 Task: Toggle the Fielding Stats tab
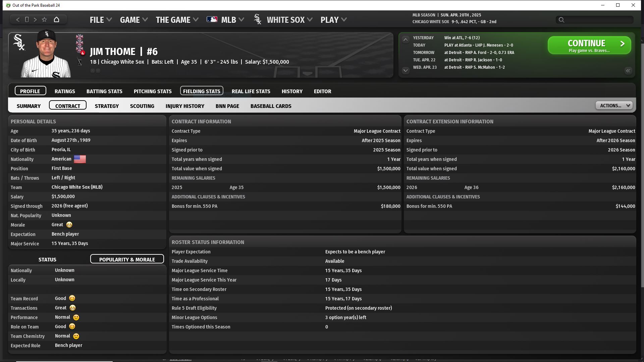click(x=202, y=91)
